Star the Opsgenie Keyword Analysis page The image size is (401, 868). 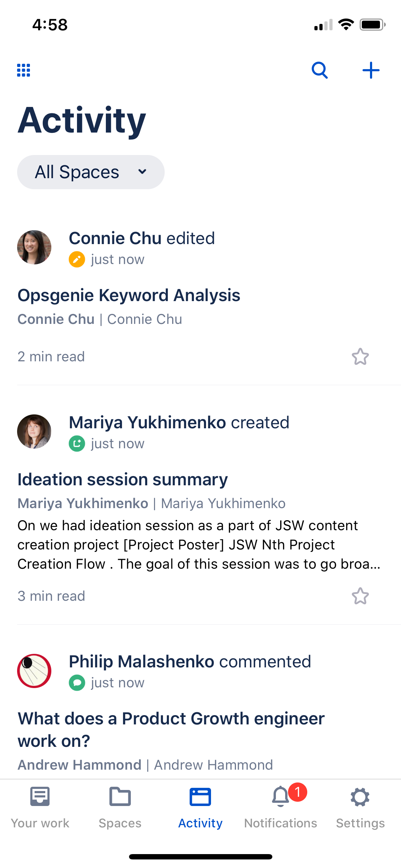click(x=360, y=357)
